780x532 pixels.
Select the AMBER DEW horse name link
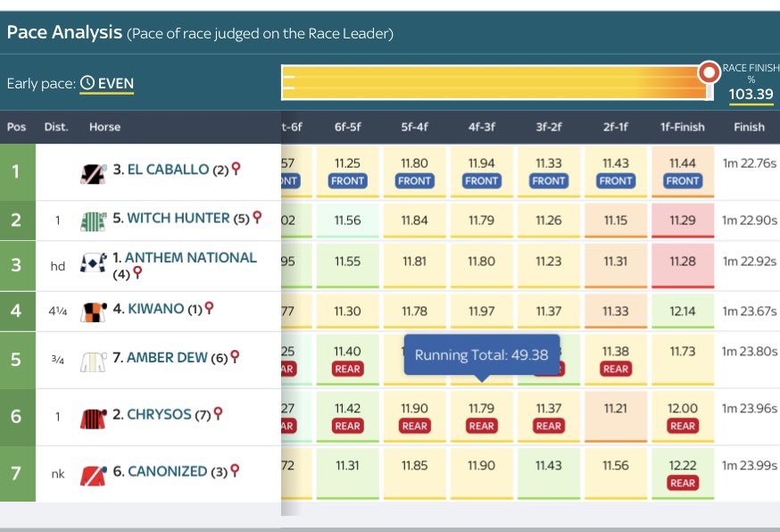tap(170, 358)
